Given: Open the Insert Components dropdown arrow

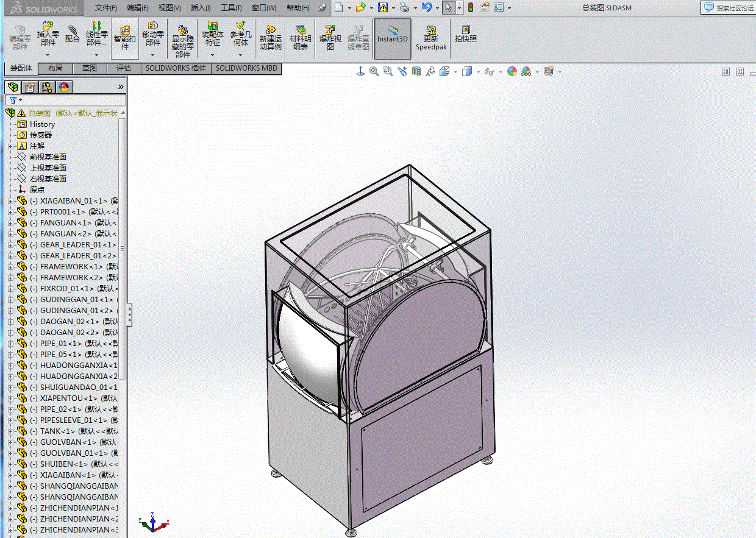Looking at the screenshot, I should click(48, 55).
